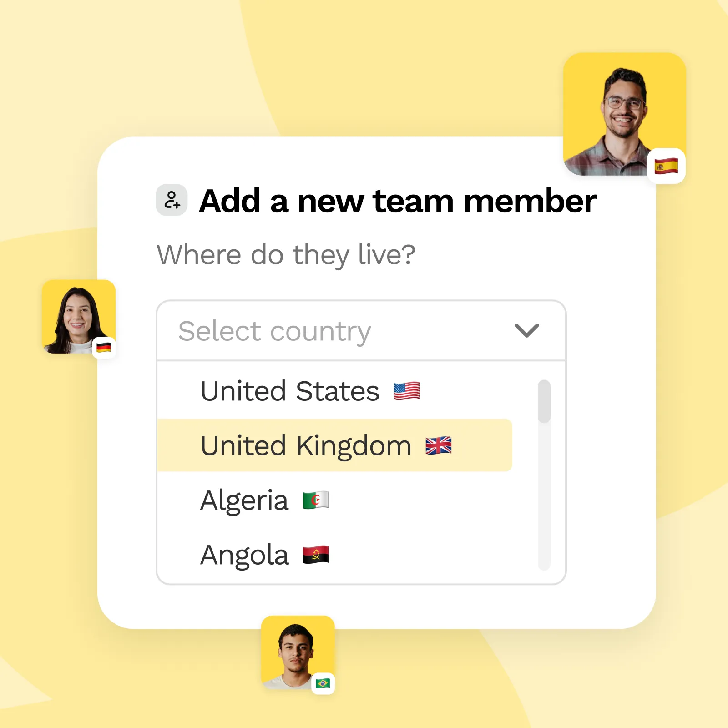The width and height of the screenshot is (728, 728).
Task: Open the young man avatar at bottom
Action: point(298,652)
